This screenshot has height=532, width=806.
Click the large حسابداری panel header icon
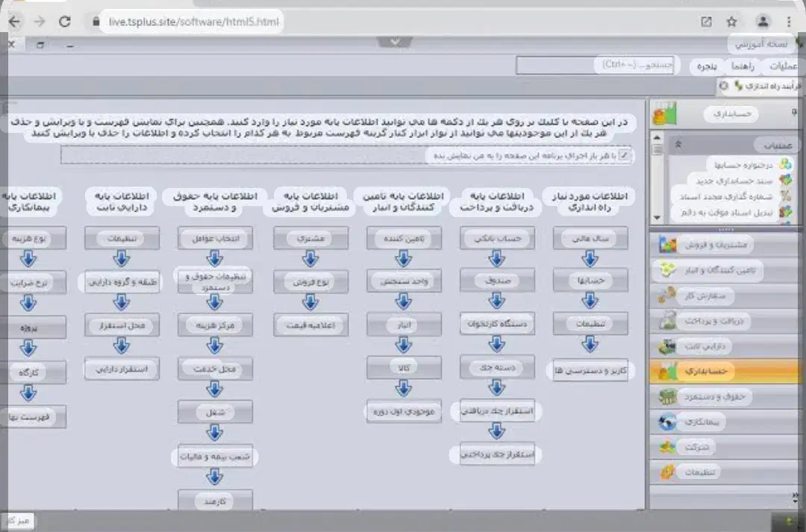[665, 113]
